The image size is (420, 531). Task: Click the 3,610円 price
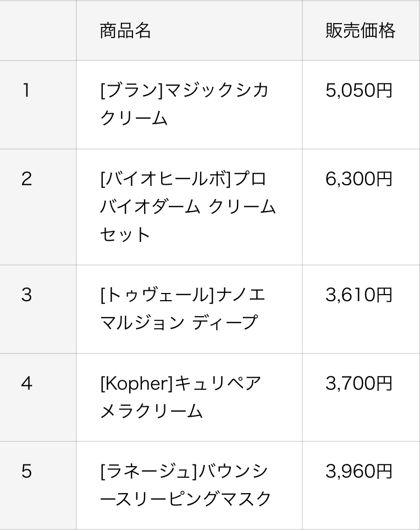pos(359,295)
